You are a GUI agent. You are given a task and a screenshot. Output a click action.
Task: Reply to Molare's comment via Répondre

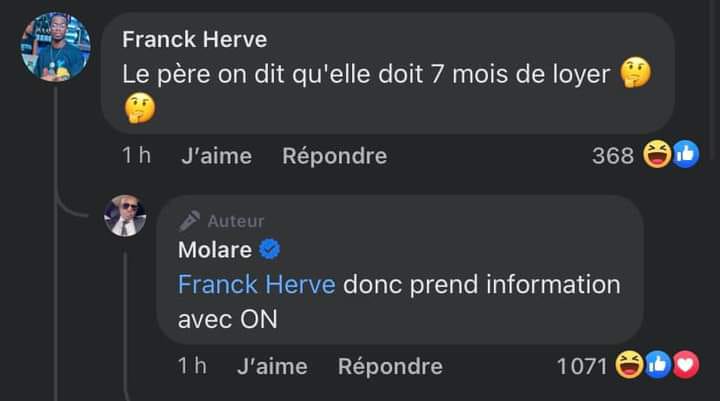[390, 366]
